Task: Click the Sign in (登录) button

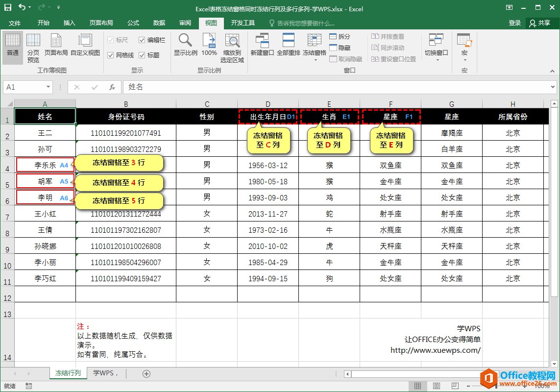Action: pyautogui.click(x=514, y=23)
